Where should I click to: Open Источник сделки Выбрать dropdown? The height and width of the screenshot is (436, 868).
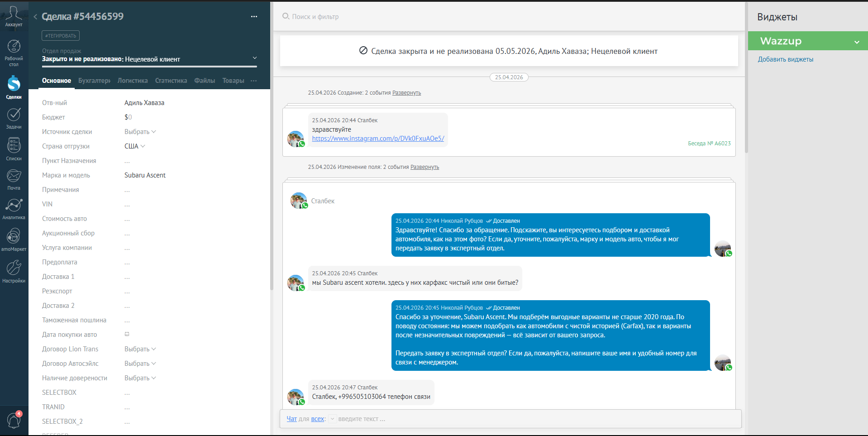point(140,132)
